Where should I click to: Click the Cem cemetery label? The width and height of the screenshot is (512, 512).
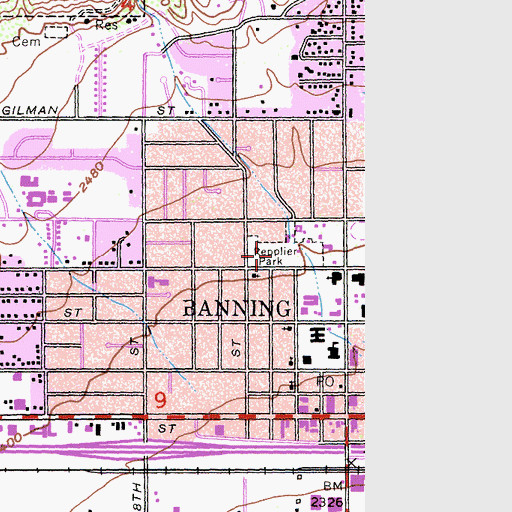click(x=26, y=42)
